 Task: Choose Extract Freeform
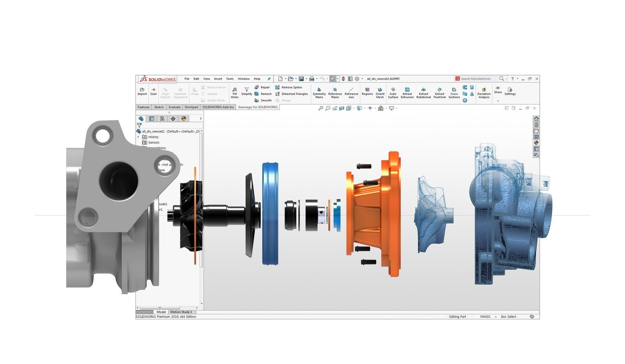point(439,93)
